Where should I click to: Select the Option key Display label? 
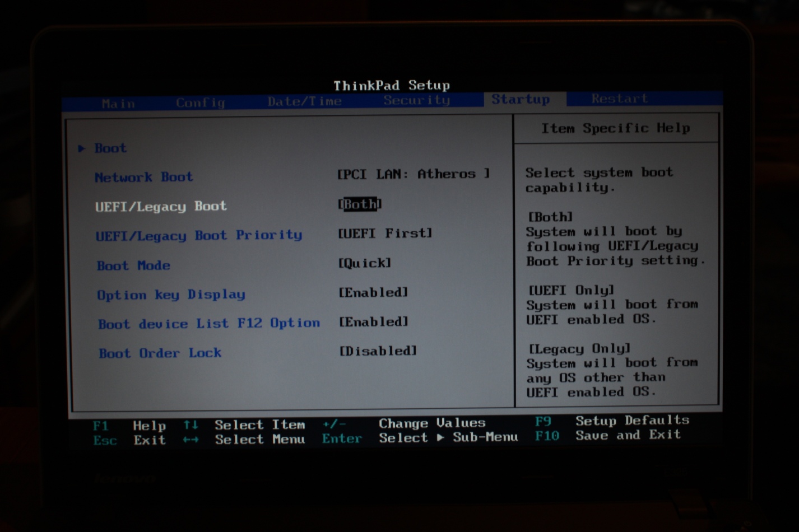tap(171, 295)
